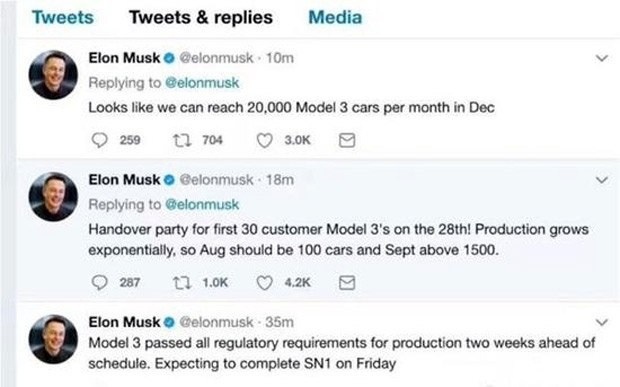Viewport: 620px width, 387px height.
Task: Expand options chevron on the 18m tweet
Action: click(601, 180)
